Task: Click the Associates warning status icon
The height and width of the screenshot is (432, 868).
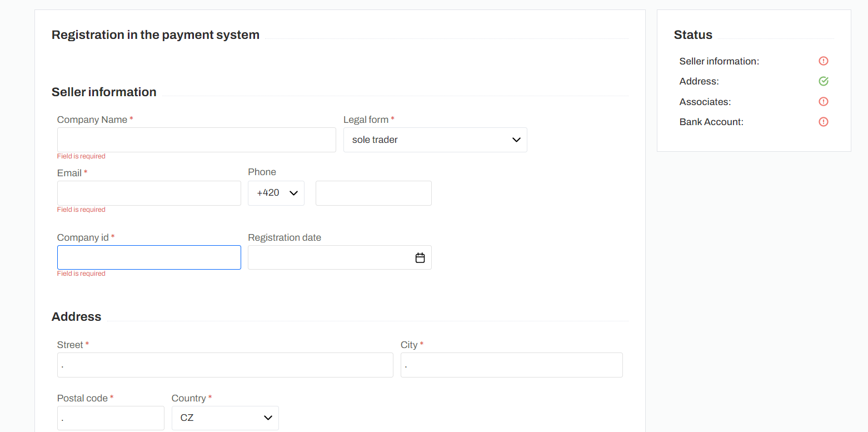Action: pyautogui.click(x=824, y=102)
